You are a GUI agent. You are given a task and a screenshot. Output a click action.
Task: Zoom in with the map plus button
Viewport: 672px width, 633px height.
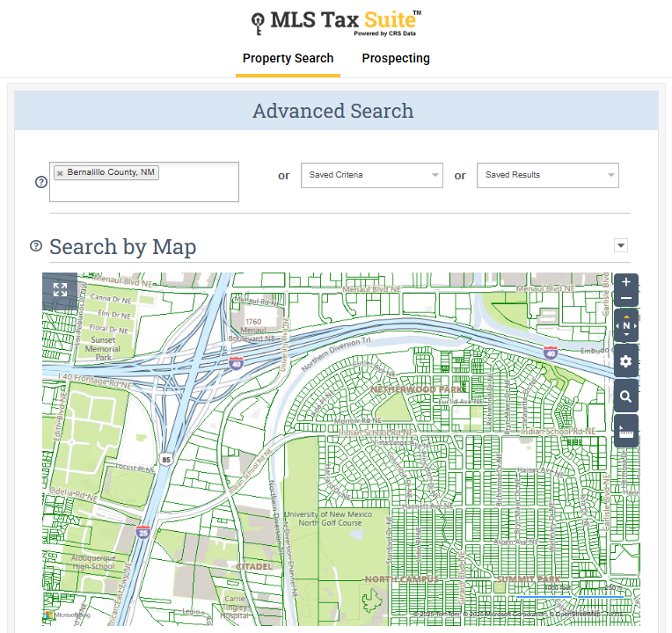coord(626,283)
